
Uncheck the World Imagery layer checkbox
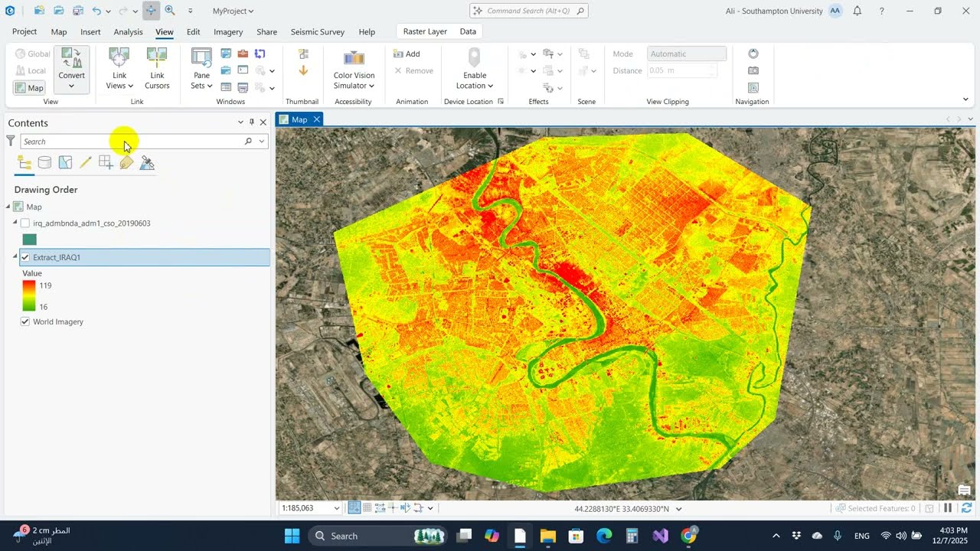tap(25, 321)
